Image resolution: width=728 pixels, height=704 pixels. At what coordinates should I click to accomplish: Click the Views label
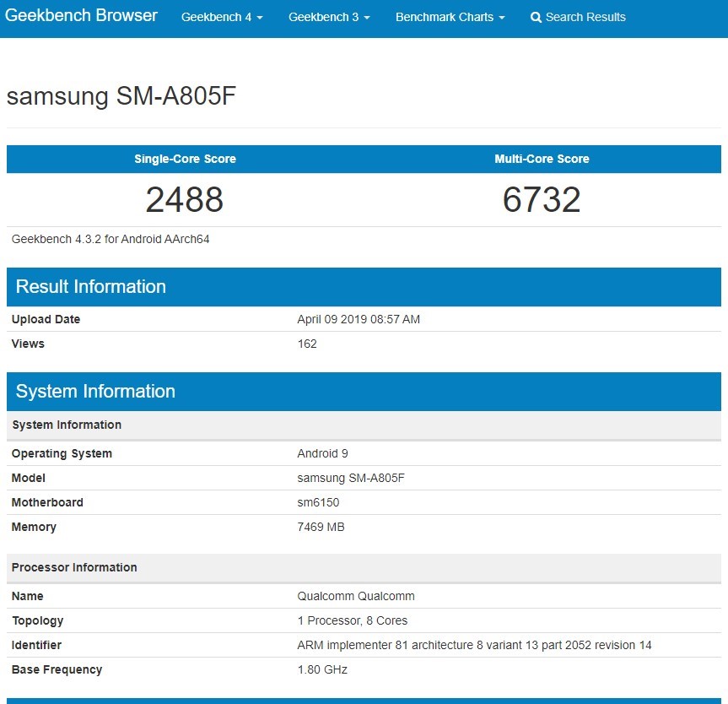coord(28,344)
